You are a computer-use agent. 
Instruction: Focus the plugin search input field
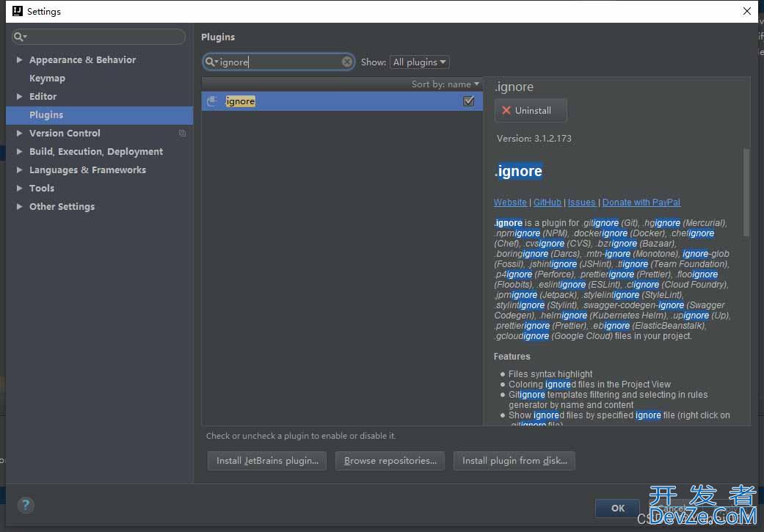(280, 62)
